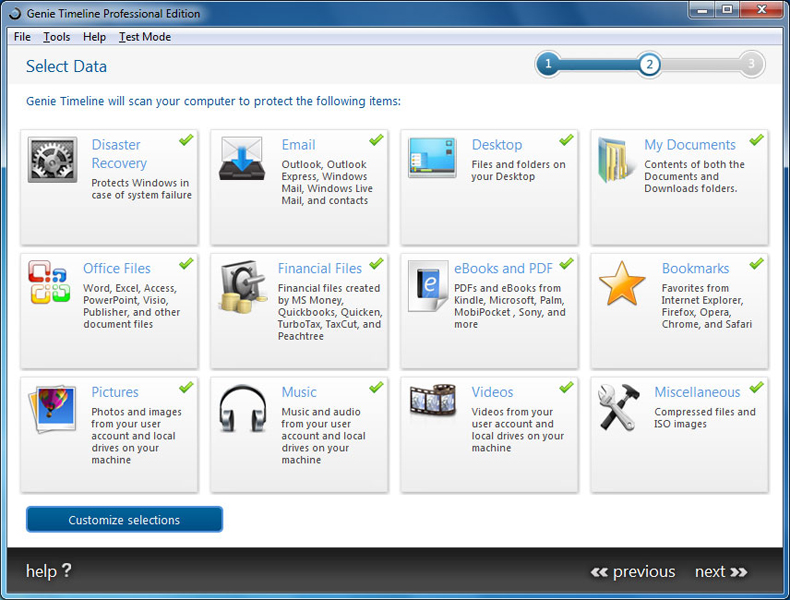Viewport: 790px width, 600px height.
Task: Click the eBooks and PDF book icon
Action: [x=428, y=286]
